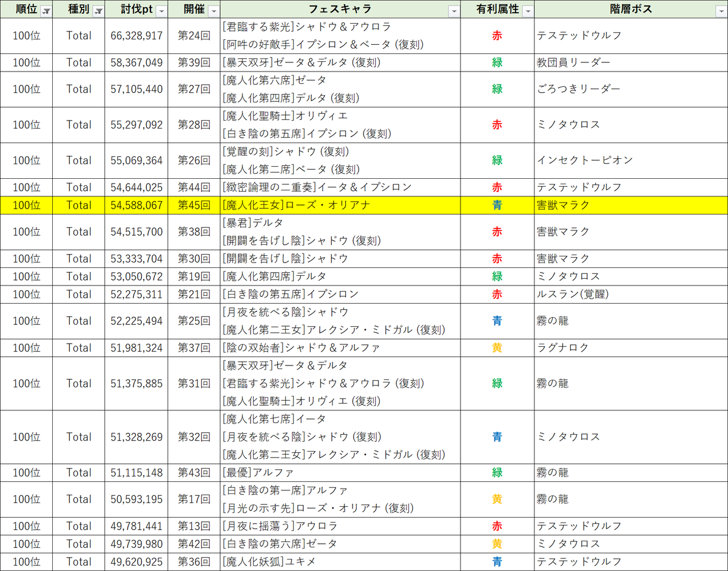Click the 第36回 cell
The height and width of the screenshot is (571, 728).
pos(194,561)
